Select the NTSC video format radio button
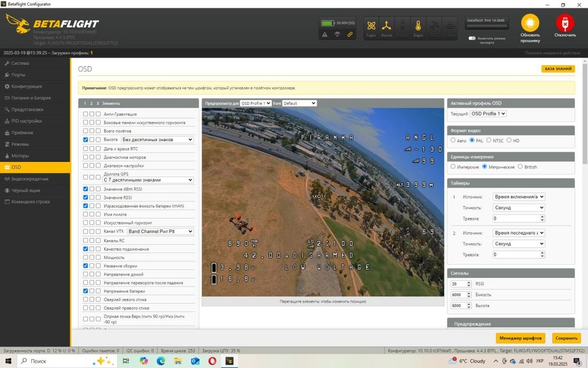 click(x=488, y=140)
